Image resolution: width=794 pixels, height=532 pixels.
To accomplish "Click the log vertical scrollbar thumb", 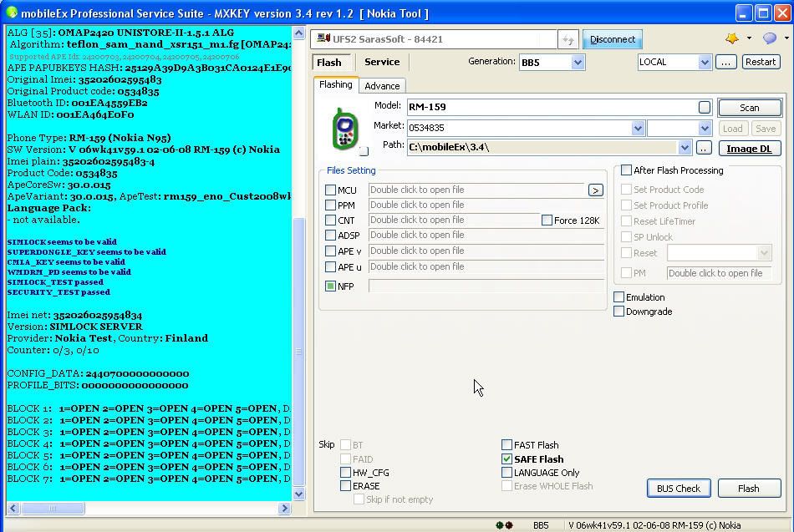I will 298,351.
